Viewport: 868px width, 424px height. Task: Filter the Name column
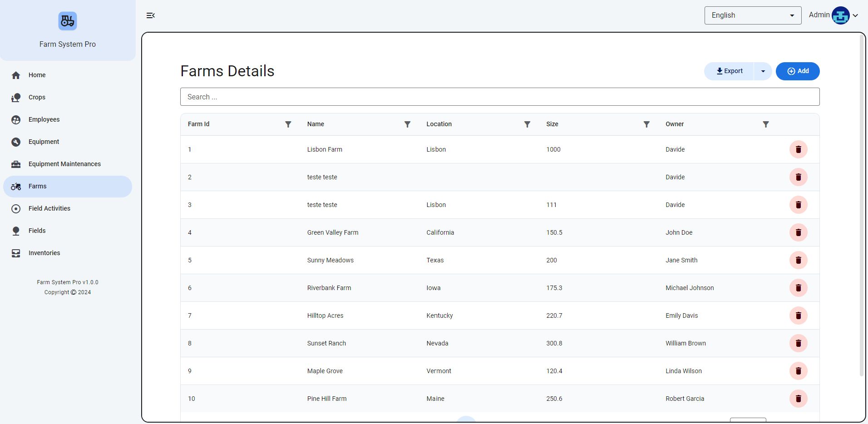coord(407,124)
